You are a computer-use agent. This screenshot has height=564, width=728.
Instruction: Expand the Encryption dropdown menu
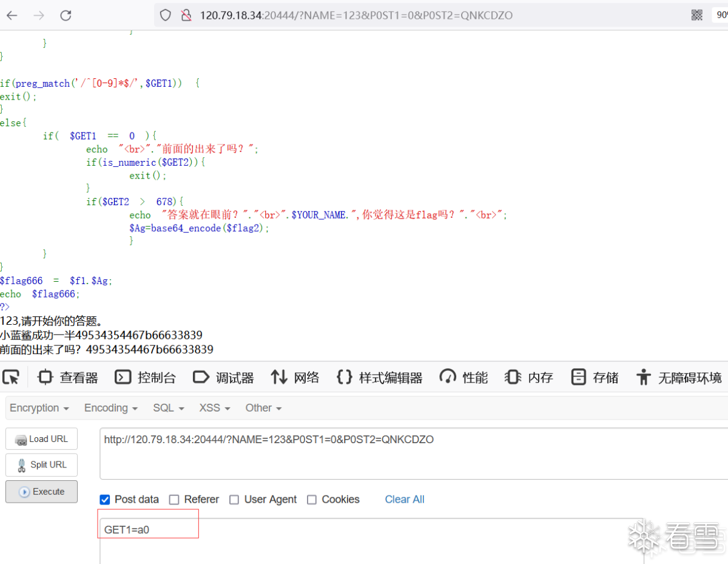point(39,408)
